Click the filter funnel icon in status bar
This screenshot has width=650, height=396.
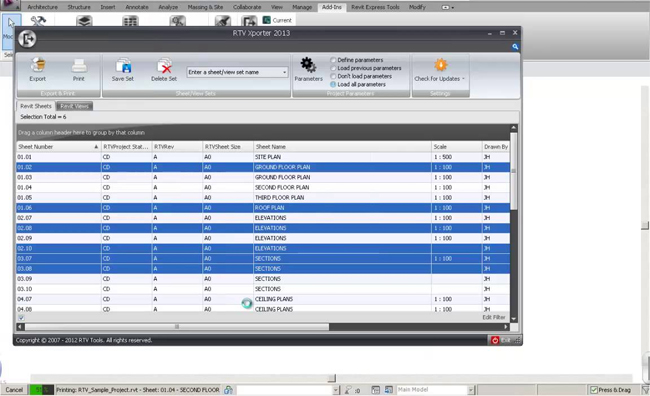pos(645,390)
